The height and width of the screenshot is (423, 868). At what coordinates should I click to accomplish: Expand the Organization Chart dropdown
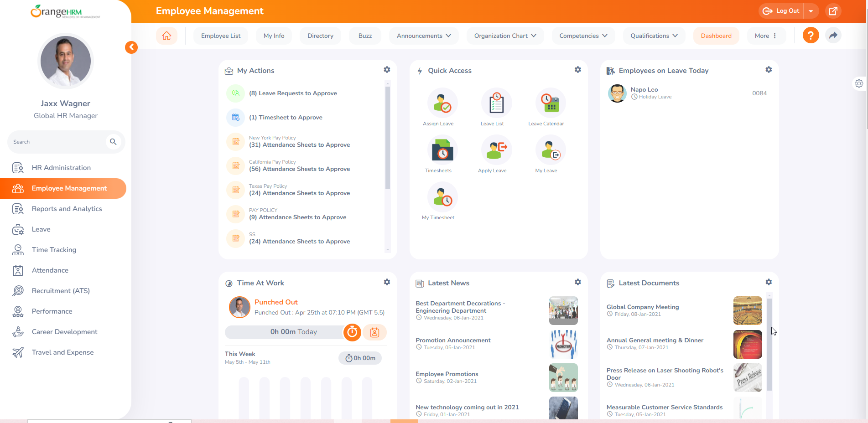[x=505, y=36]
